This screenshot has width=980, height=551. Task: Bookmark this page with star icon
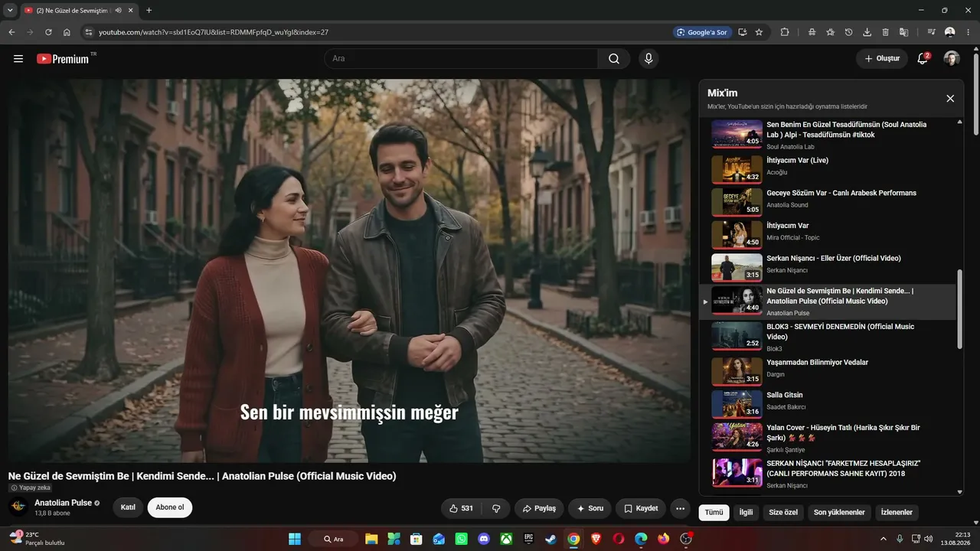(759, 32)
